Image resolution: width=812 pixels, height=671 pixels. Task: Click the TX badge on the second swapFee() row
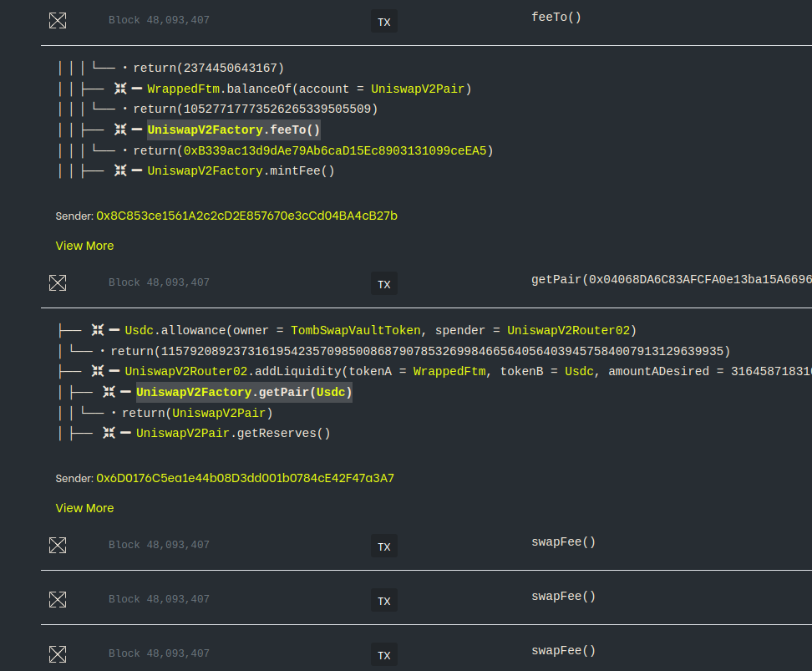384,600
